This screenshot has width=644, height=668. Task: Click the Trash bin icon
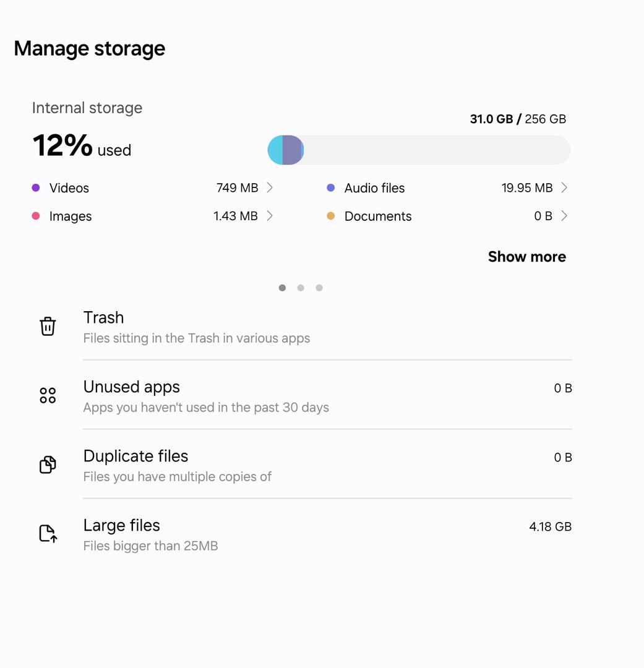point(48,326)
